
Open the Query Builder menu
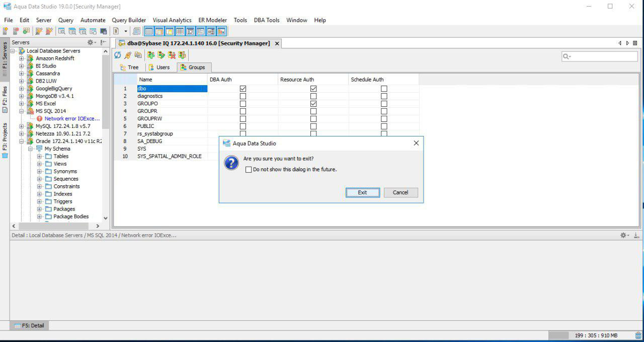click(x=129, y=20)
